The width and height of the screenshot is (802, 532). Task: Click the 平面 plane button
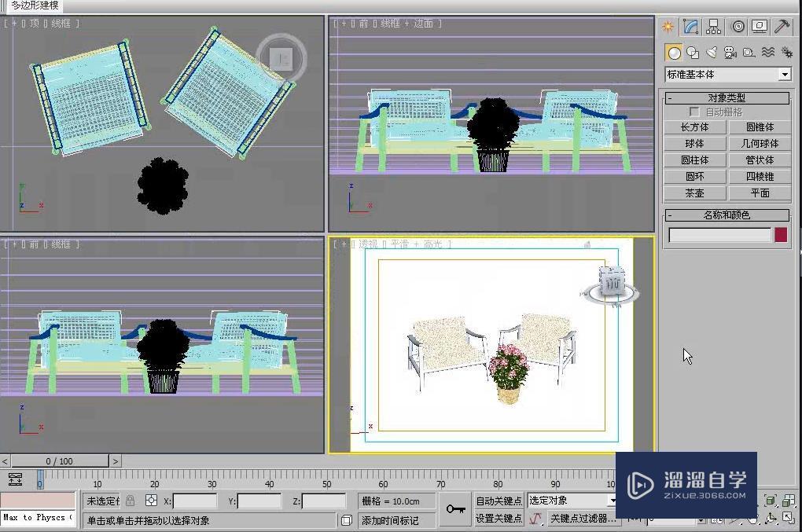[760, 193]
